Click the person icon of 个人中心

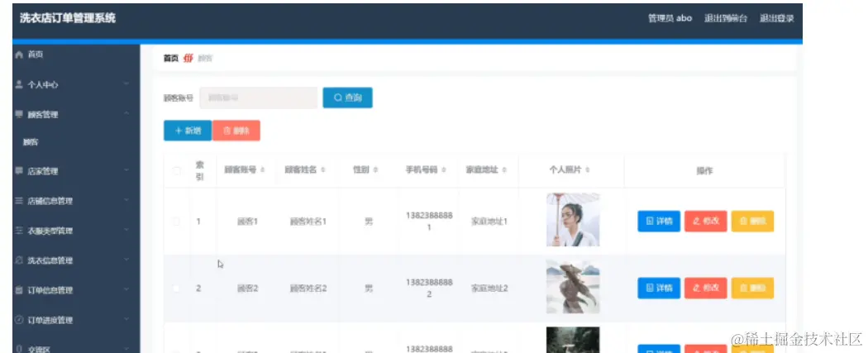click(19, 84)
